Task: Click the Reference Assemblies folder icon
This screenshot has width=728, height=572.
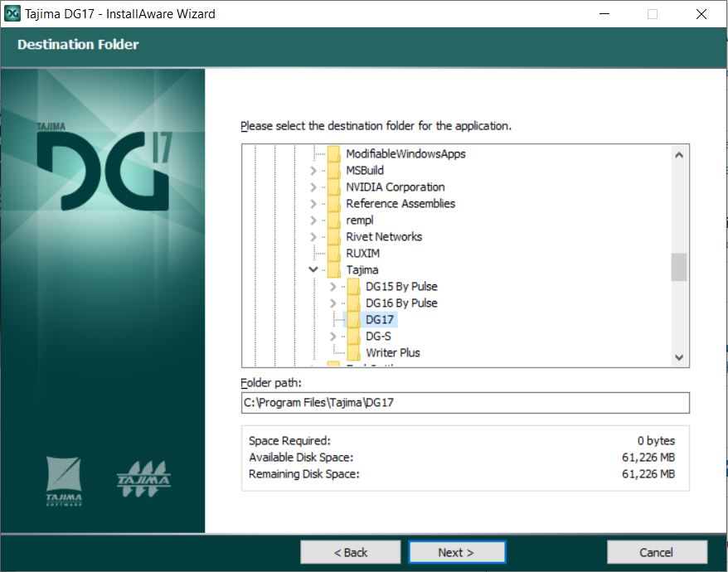Action: pyautogui.click(x=334, y=203)
